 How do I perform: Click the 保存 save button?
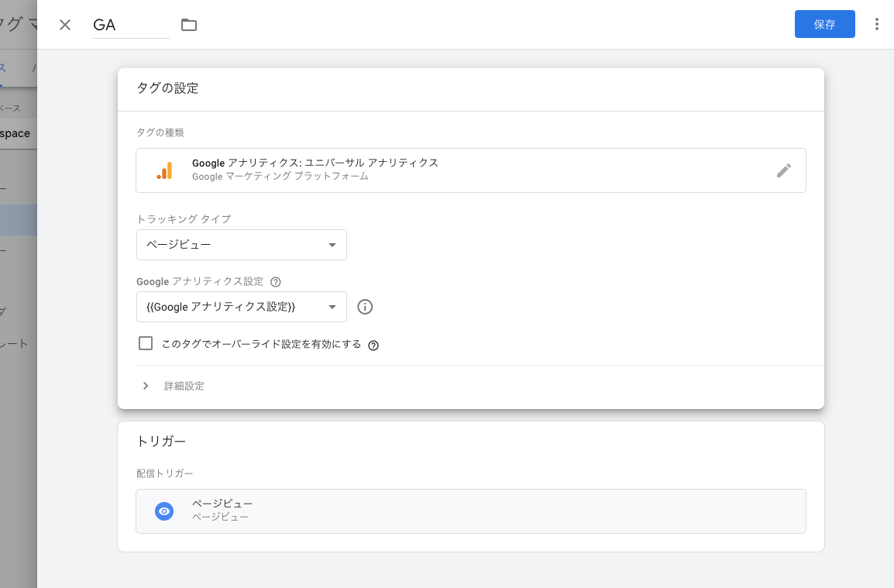click(x=824, y=24)
